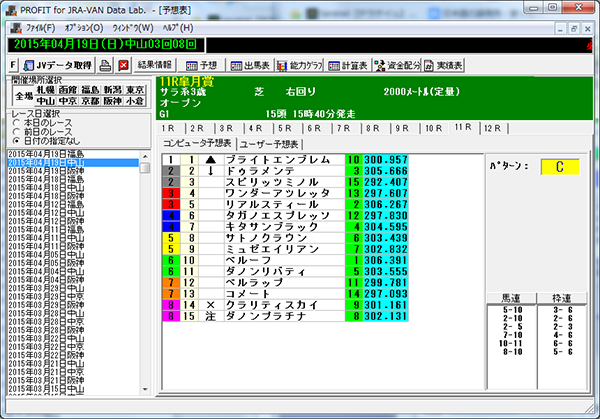600x419 pixels.
Task: Click the date list scrollbar thumb
Action: [x=145, y=168]
